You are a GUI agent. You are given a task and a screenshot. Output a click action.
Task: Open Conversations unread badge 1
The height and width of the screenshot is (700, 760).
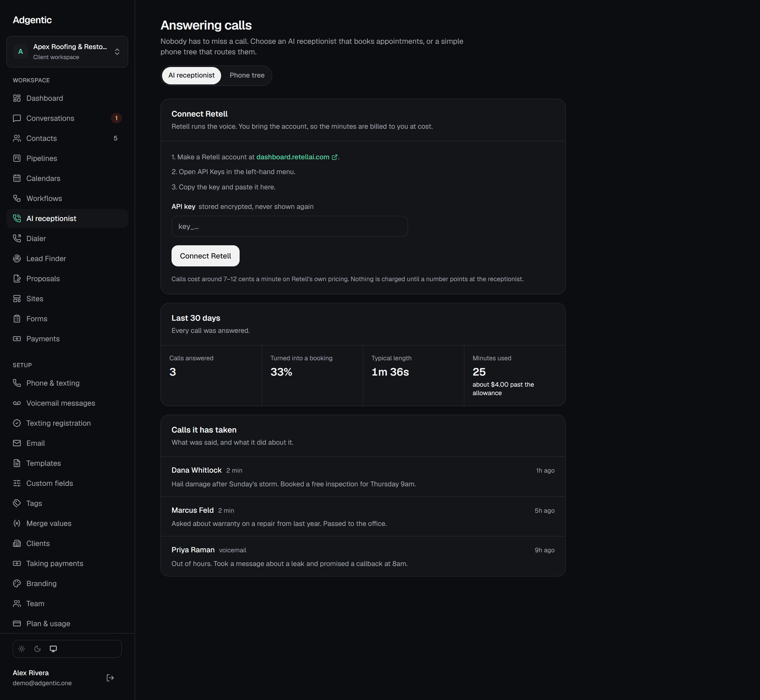click(x=116, y=118)
